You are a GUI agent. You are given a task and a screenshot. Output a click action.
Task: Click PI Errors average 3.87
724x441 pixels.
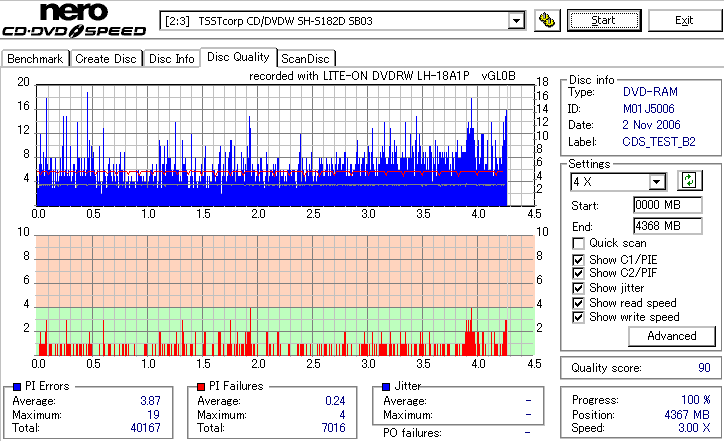click(150, 401)
